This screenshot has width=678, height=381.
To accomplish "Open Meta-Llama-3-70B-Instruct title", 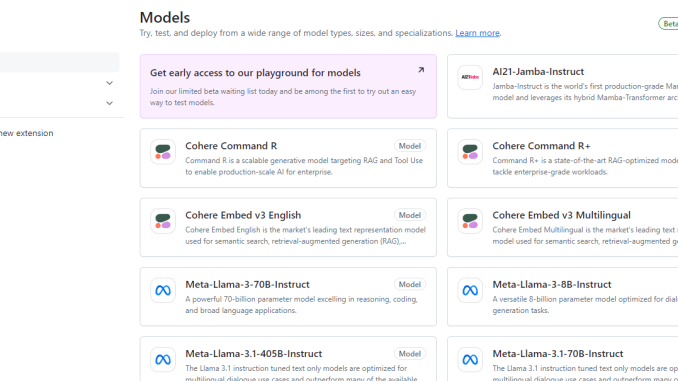I will (247, 284).
